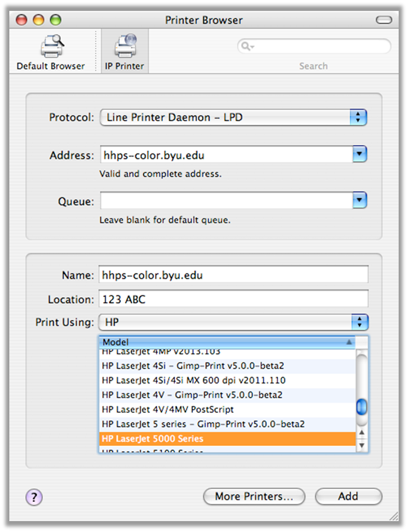
Task: Click the search magnifier icon
Action: (x=246, y=47)
